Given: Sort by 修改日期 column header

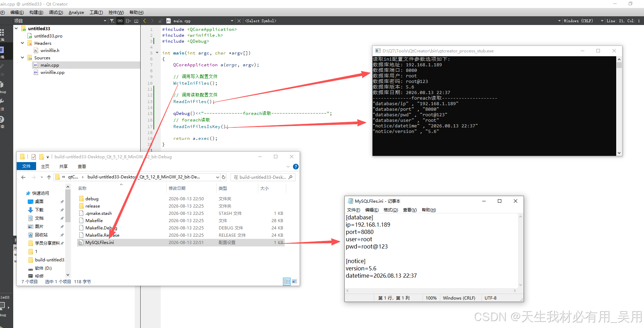Looking at the screenshot, I should 177,188.
